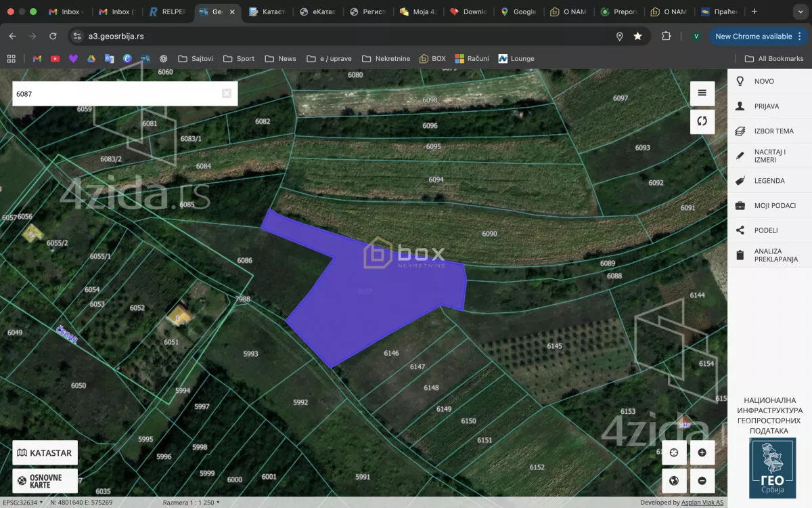Click the locate-me crosshair button
The height and width of the screenshot is (508, 812).
674,452
